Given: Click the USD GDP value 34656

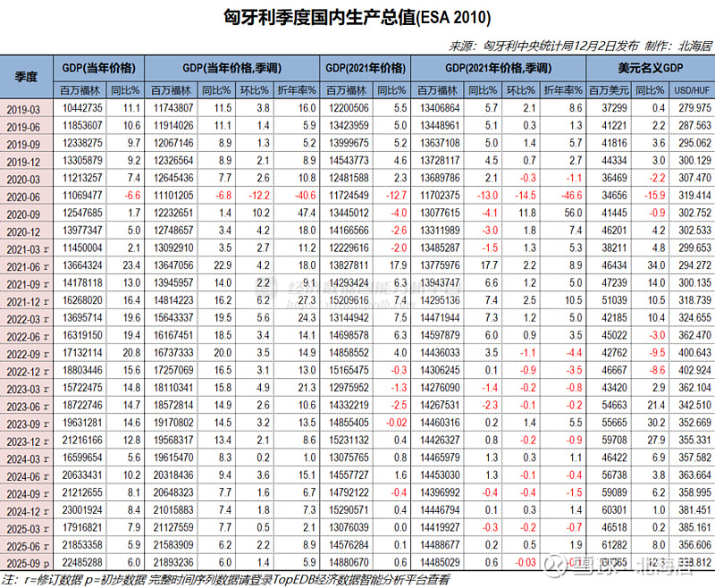Looking at the screenshot, I should point(614,196).
